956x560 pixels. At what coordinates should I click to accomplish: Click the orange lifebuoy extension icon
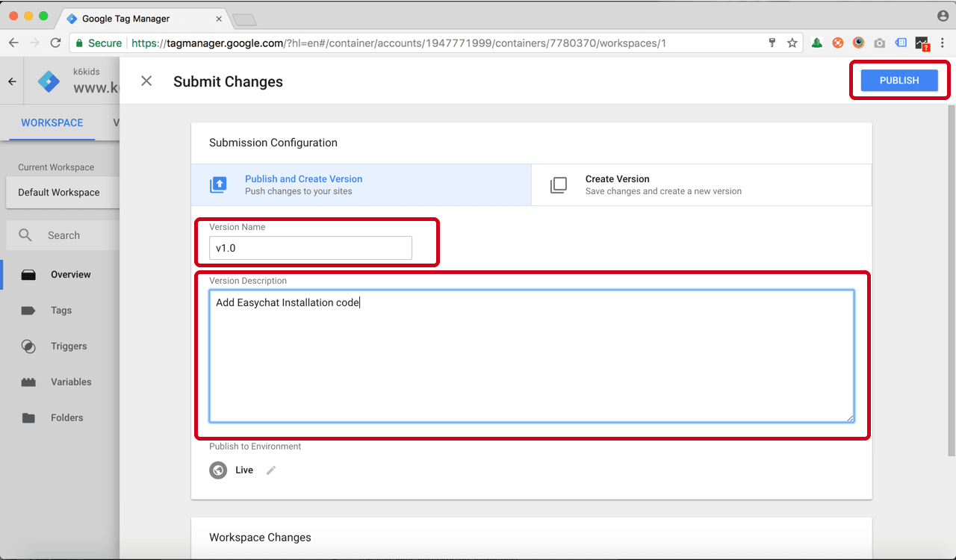coord(838,43)
